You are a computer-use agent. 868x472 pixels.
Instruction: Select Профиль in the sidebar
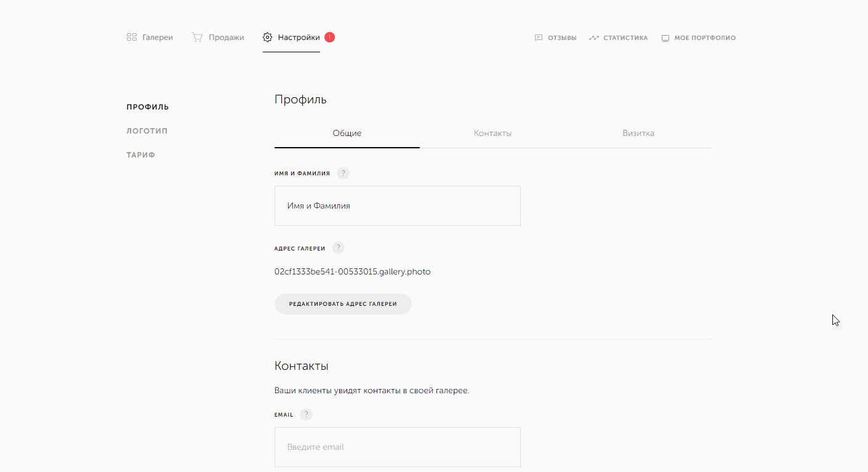point(148,107)
